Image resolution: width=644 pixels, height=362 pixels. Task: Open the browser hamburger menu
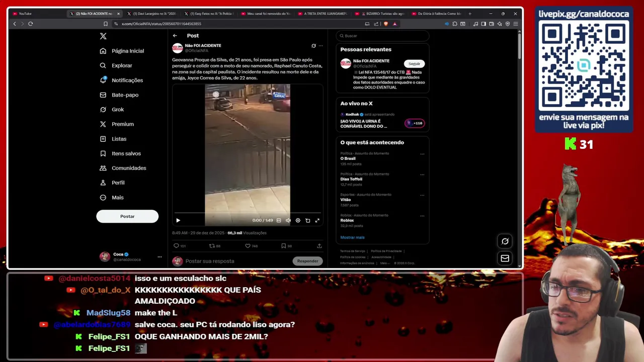[x=516, y=24]
